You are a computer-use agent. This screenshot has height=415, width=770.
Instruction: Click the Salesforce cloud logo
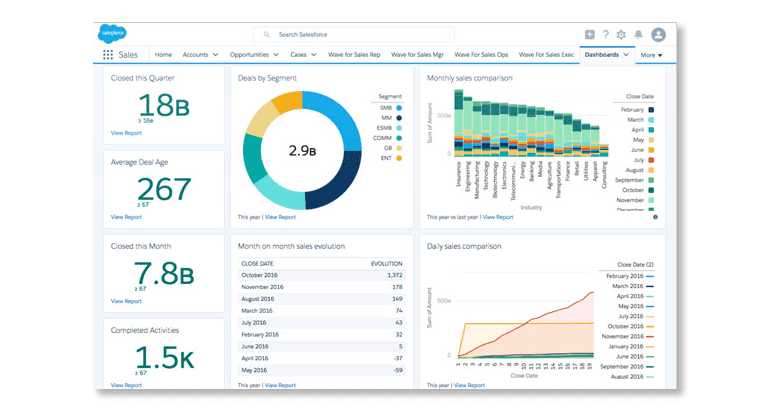coord(113,34)
